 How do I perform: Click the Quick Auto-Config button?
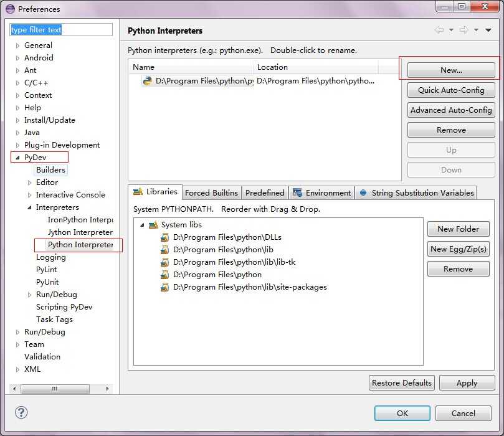pos(451,90)
